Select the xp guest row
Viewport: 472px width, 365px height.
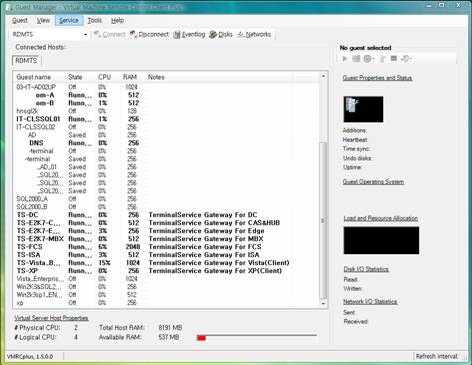point(167,303)
